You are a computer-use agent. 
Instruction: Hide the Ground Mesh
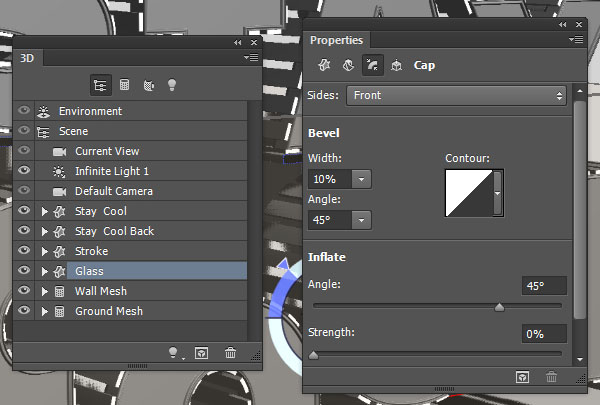click(24, 310)
